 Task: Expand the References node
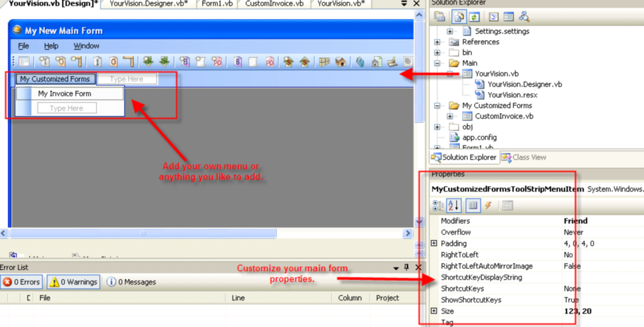pos(437,42)
